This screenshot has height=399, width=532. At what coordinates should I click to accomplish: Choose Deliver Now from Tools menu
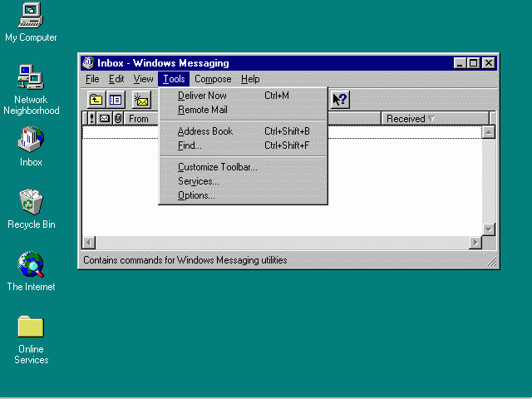pyautogui.click(x=243, y=96)
